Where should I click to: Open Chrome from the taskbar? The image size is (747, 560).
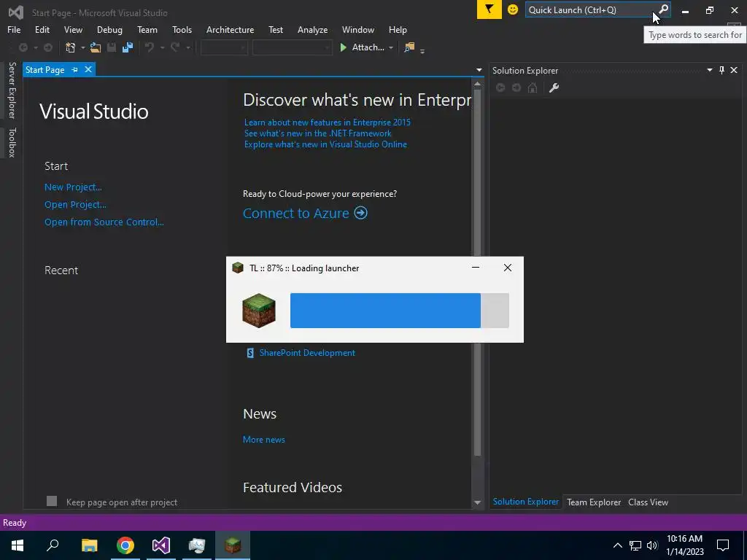[125, 545]
